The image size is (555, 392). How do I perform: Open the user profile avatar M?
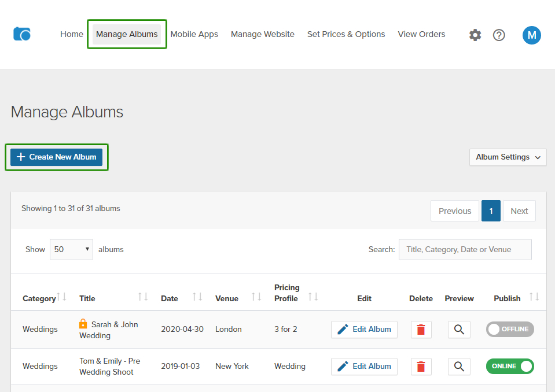pyautogui.click(x=531, y=35)
